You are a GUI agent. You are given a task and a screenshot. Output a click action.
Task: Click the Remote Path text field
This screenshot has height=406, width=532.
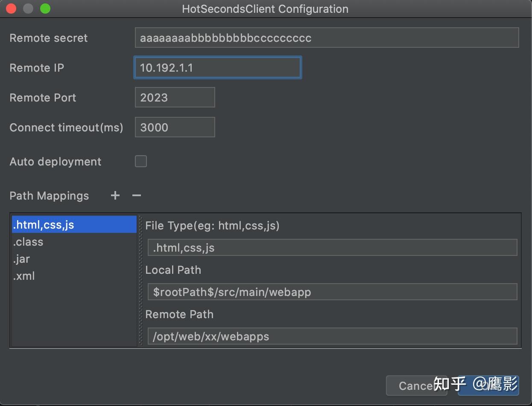coord(332,336)
